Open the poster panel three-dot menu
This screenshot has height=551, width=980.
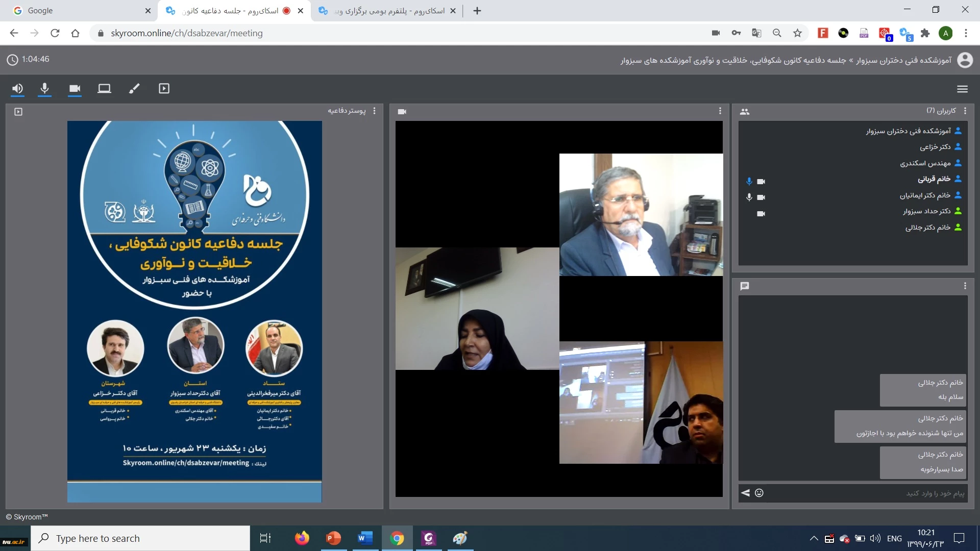pos(374,111)
